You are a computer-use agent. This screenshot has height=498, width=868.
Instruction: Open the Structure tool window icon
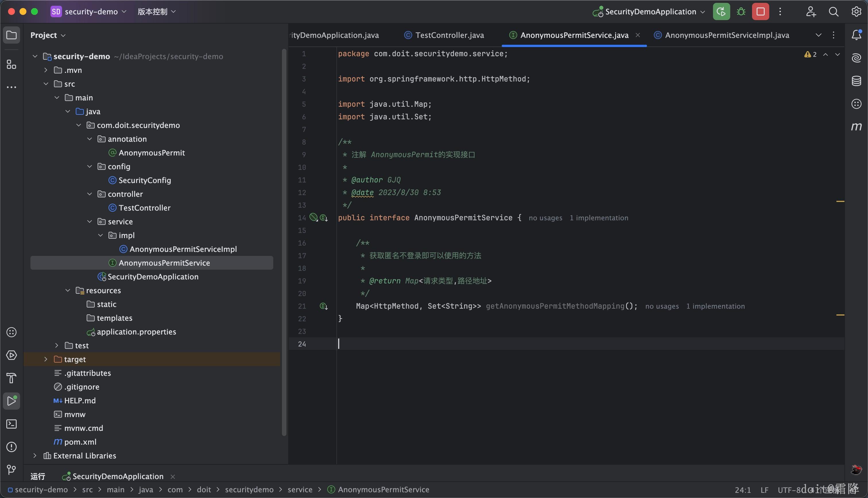(11, 64)
